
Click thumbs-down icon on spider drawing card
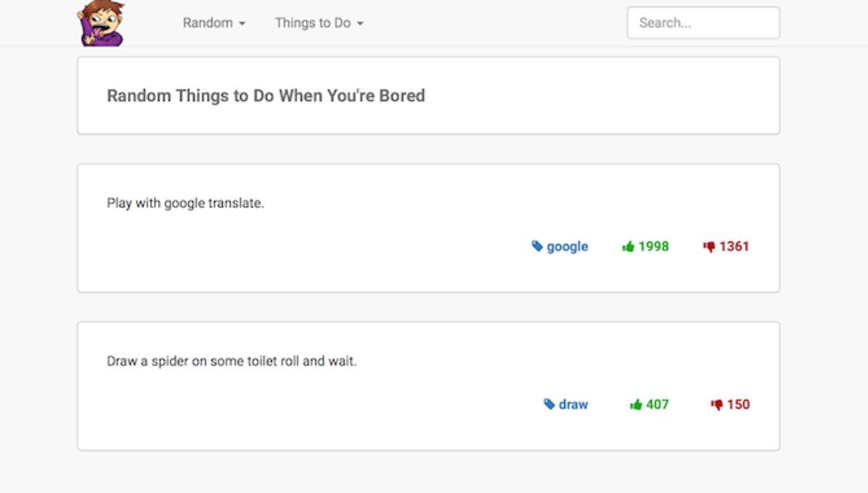click(x=717, y=405)
